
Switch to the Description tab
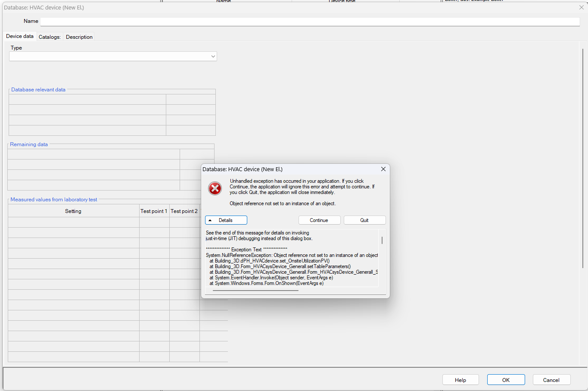[x=79, y=37]
